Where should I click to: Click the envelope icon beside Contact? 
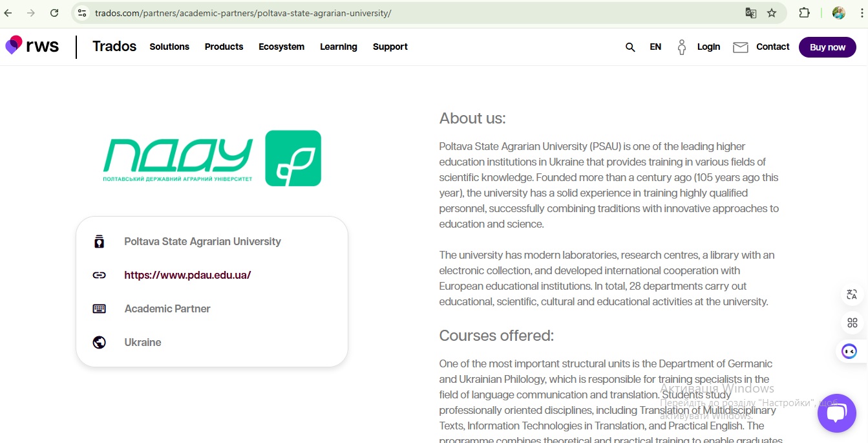tap(741, 47)
